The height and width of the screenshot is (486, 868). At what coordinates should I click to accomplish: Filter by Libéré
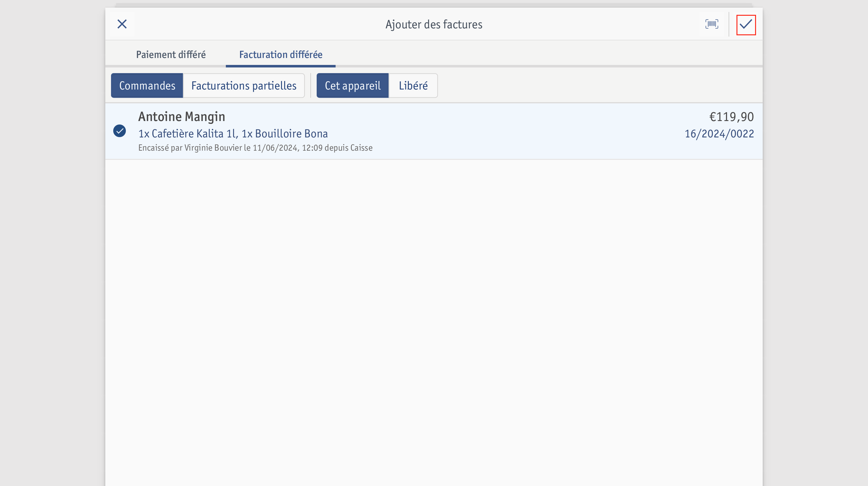(413, 85)
